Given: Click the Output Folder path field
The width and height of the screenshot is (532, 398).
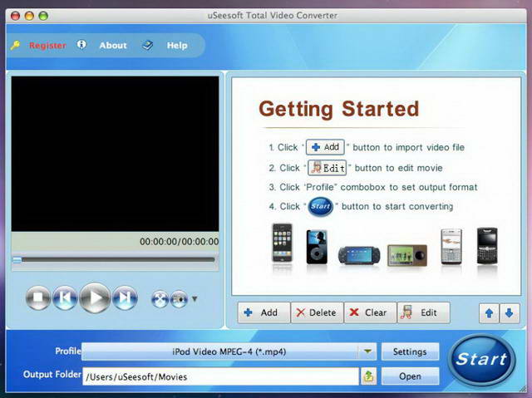Looking at the screenshot, I should (220, 376).
